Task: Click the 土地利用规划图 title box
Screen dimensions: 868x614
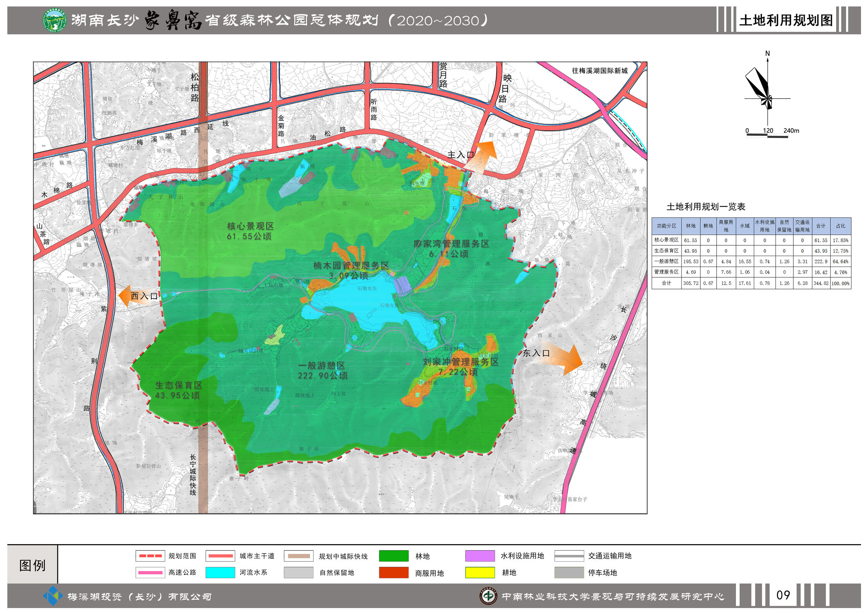Action: 786,20
